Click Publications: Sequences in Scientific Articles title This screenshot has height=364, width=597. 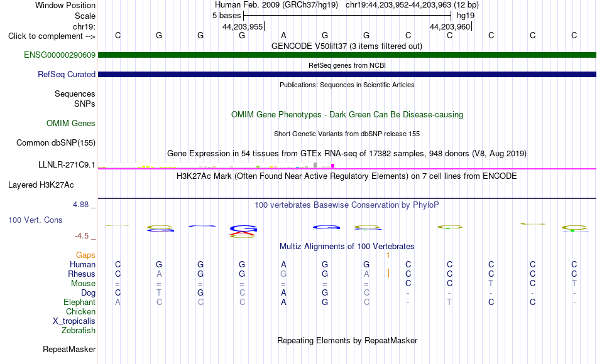coord(347,85)
